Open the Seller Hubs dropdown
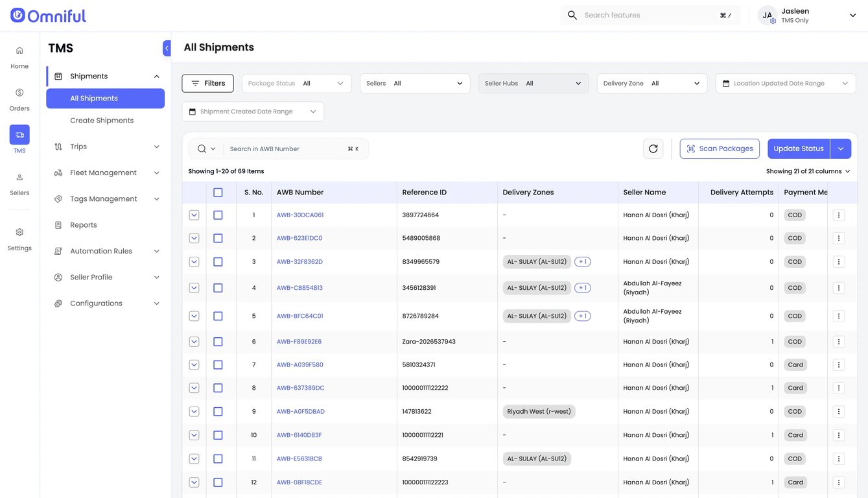868x498 pixels. pos(534,84)
